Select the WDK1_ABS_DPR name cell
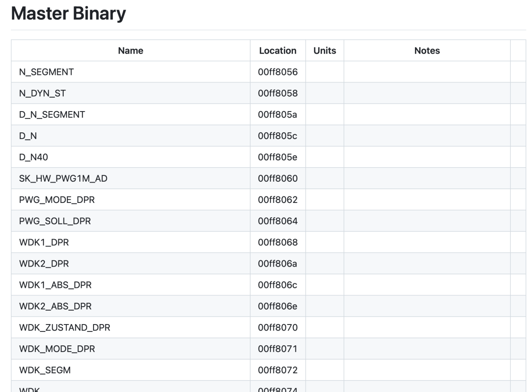 point(55,285)
